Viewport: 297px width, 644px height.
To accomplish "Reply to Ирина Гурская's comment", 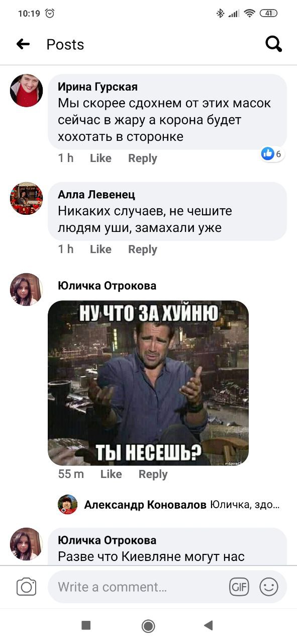I will point(143,158).
